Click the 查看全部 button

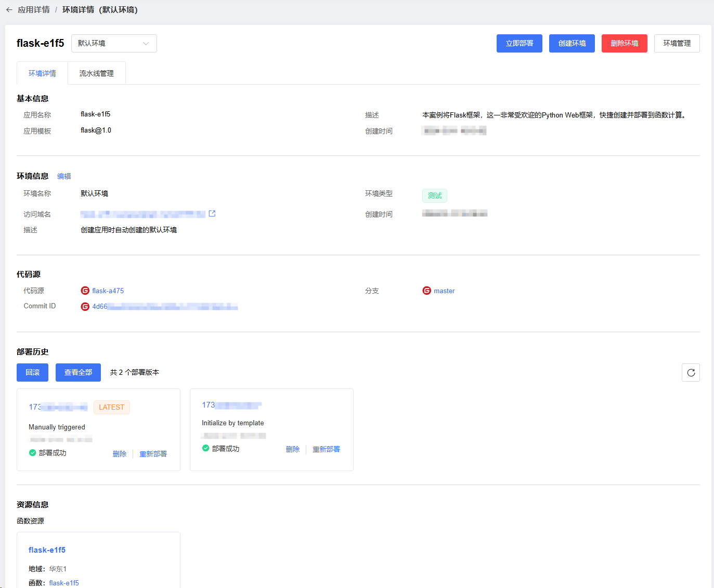tap(78, 372)
